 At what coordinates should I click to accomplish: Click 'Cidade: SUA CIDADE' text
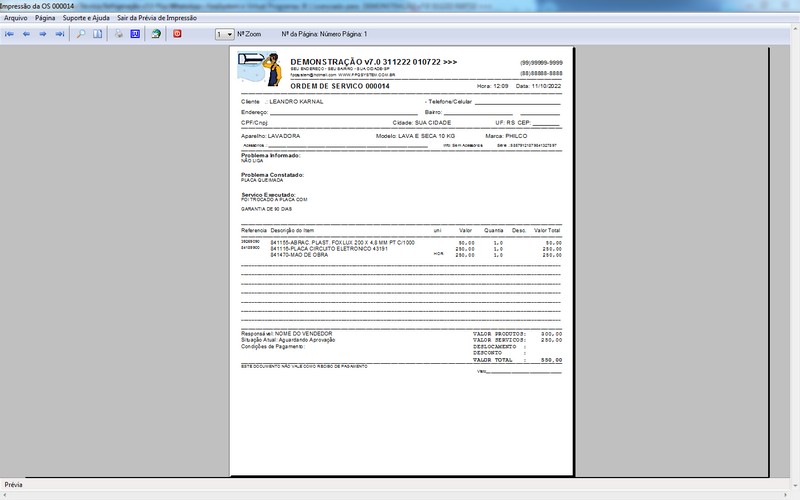(x=421, y=123)
